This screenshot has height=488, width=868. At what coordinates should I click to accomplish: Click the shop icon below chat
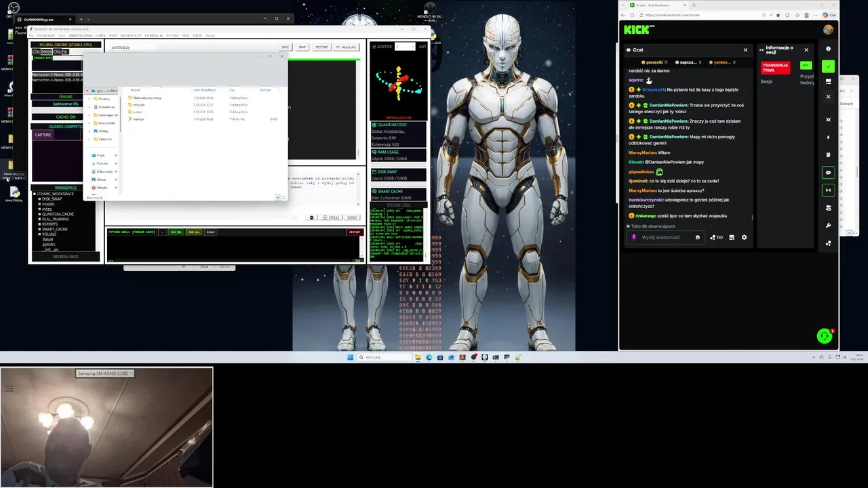click(731, 237)
